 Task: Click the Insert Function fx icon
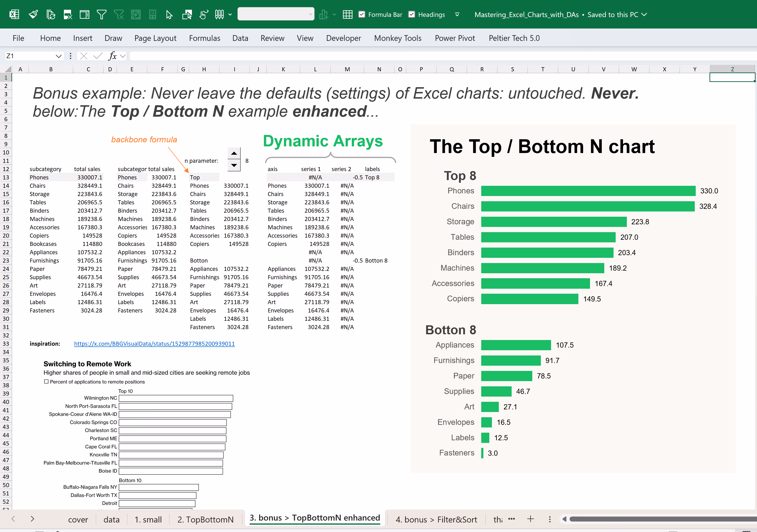(112, 56)
